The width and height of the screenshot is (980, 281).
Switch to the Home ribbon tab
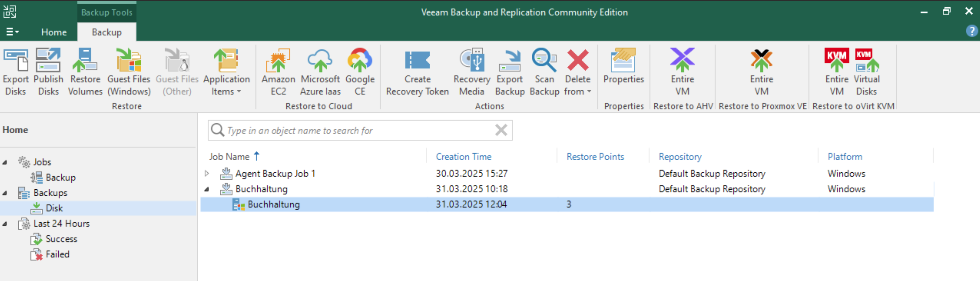[54, 32]
